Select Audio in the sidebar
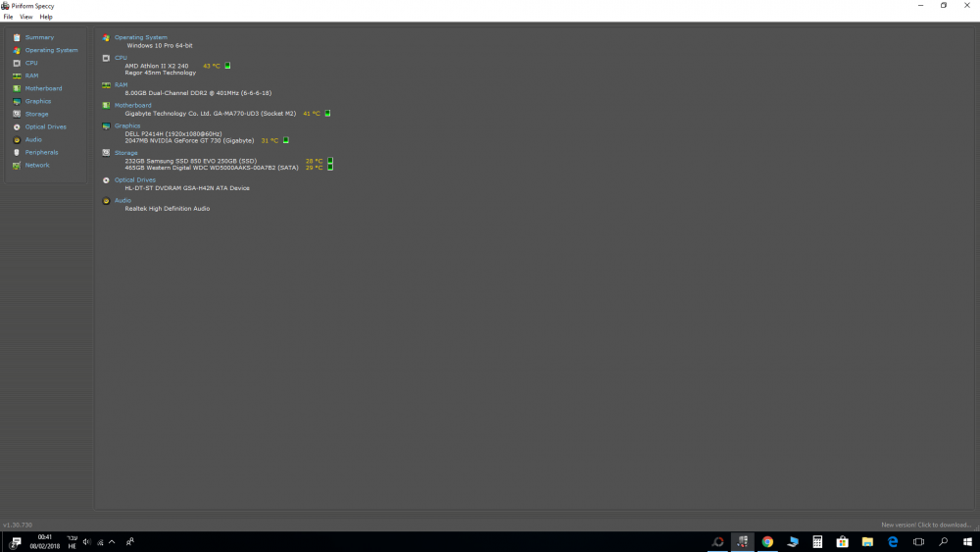 (x=33, y=140)
